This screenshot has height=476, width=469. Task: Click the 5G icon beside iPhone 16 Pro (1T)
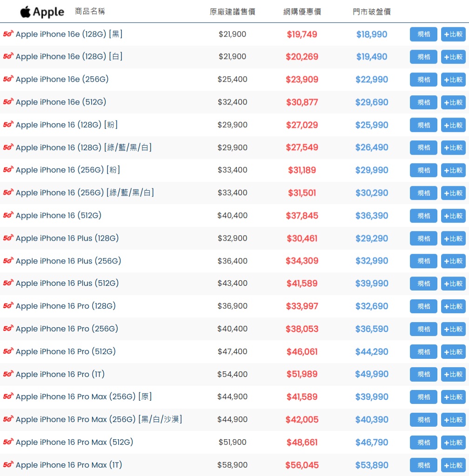point(8,374)
